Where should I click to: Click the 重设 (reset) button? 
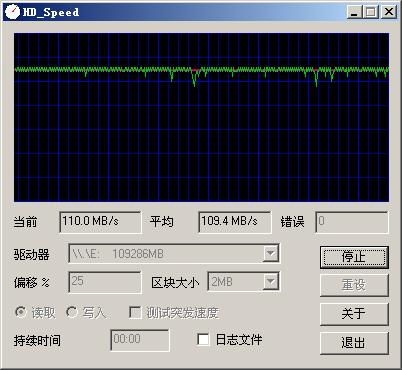click(x=354, y=285)
